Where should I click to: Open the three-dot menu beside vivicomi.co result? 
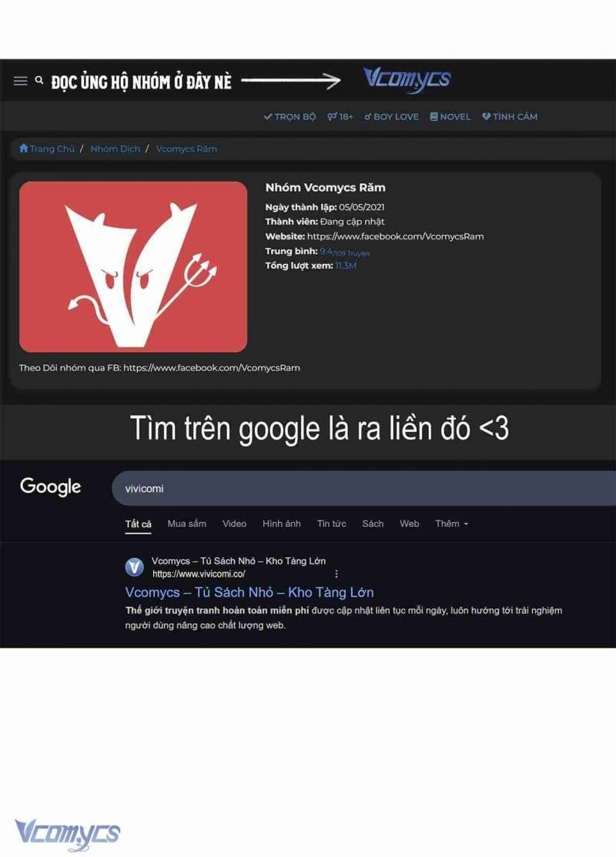point(336,574)
